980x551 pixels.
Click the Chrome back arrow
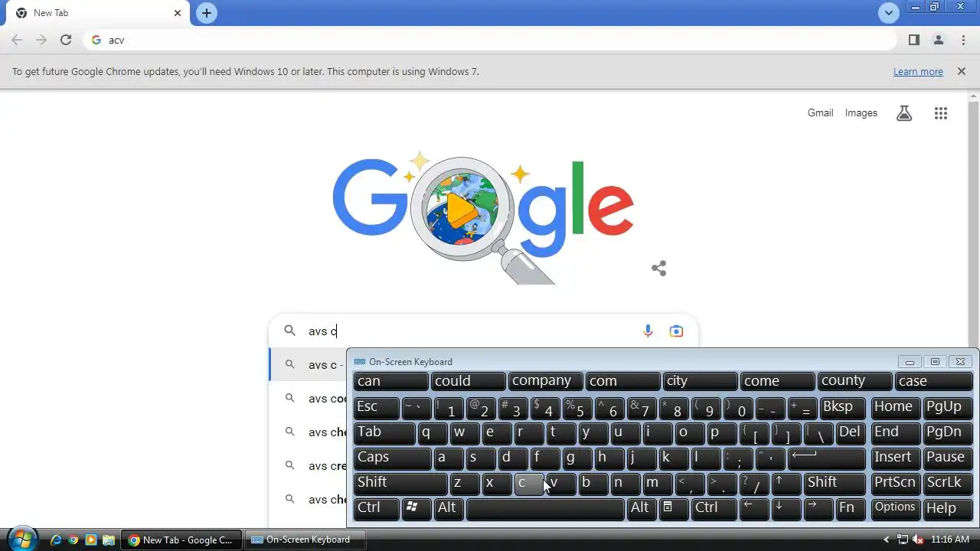click(17, 40)
